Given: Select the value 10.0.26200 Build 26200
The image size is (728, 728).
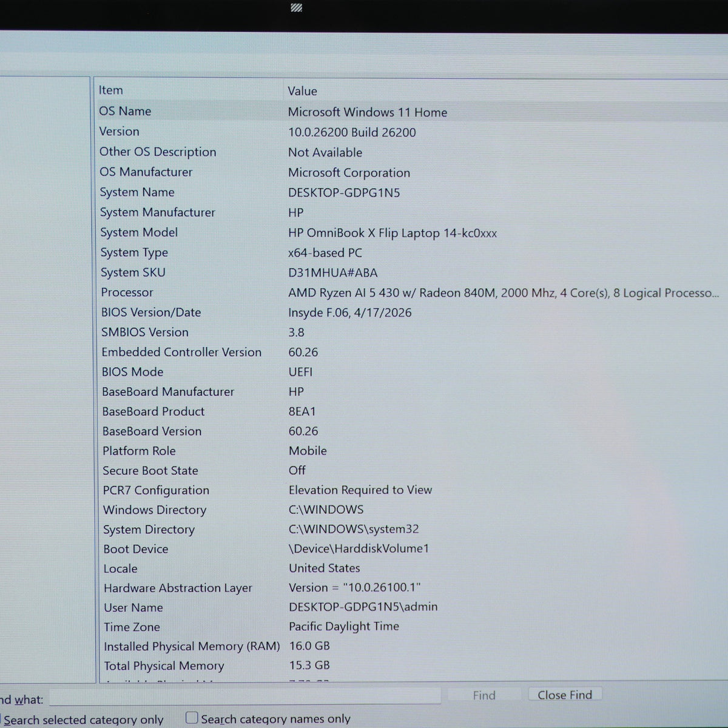Looking at the screenshot, I should [x=352, y=132].
